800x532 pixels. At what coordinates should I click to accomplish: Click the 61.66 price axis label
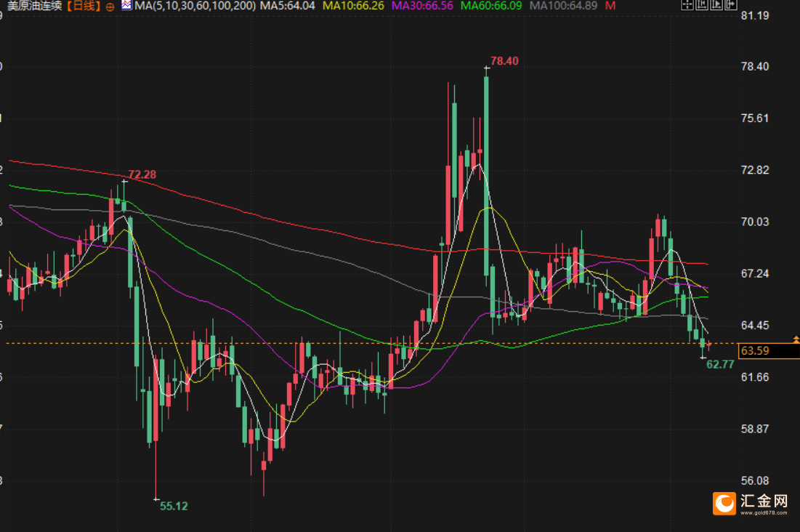(755, 377)
